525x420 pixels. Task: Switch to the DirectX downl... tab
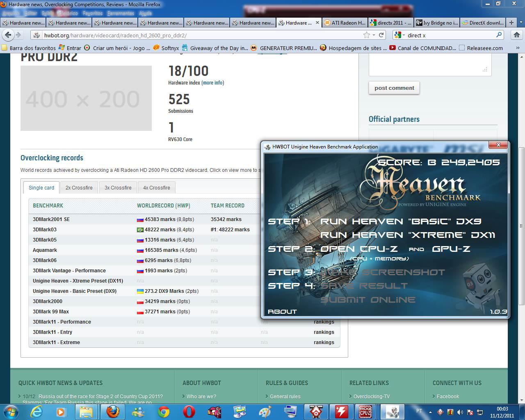coord(483,23)
